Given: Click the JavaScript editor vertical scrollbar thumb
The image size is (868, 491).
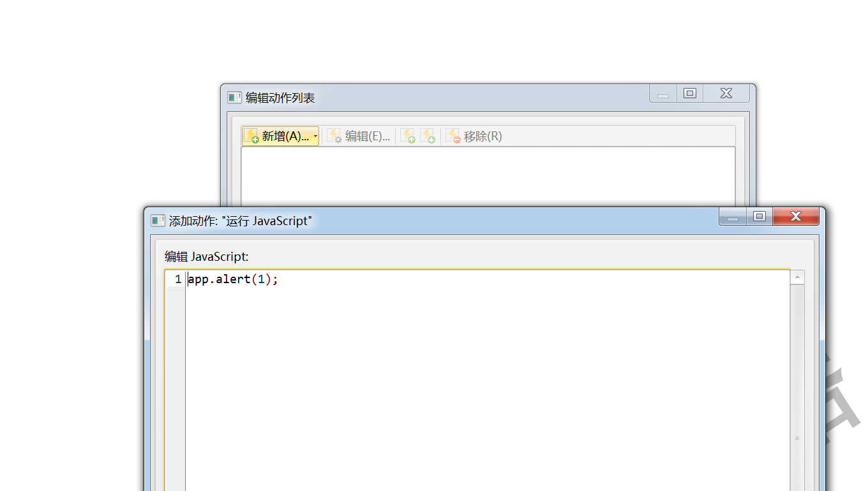Looking at the screenshot, I should coord(797,388).
